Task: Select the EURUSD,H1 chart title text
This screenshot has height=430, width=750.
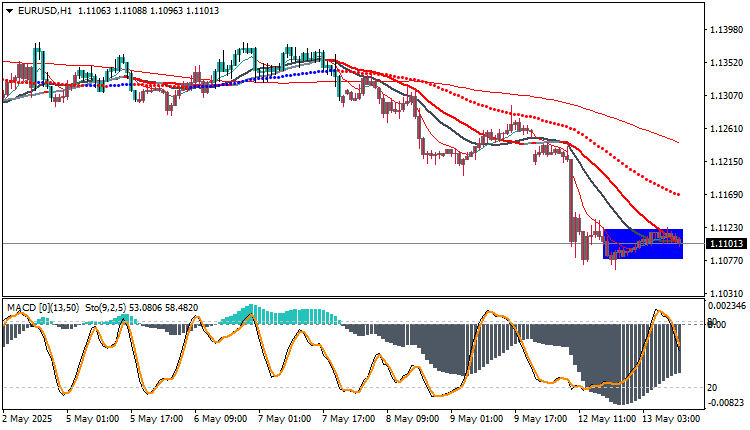Action: click(45, 11)
